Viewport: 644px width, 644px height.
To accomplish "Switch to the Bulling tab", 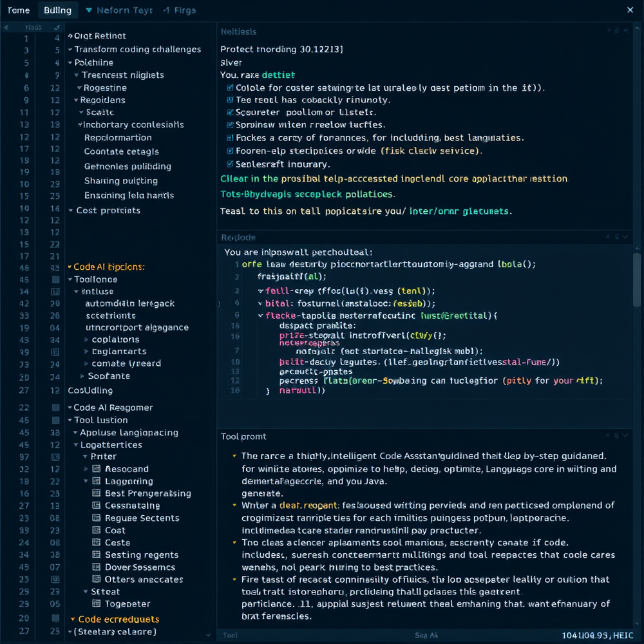I will click(x=57, y=10).
